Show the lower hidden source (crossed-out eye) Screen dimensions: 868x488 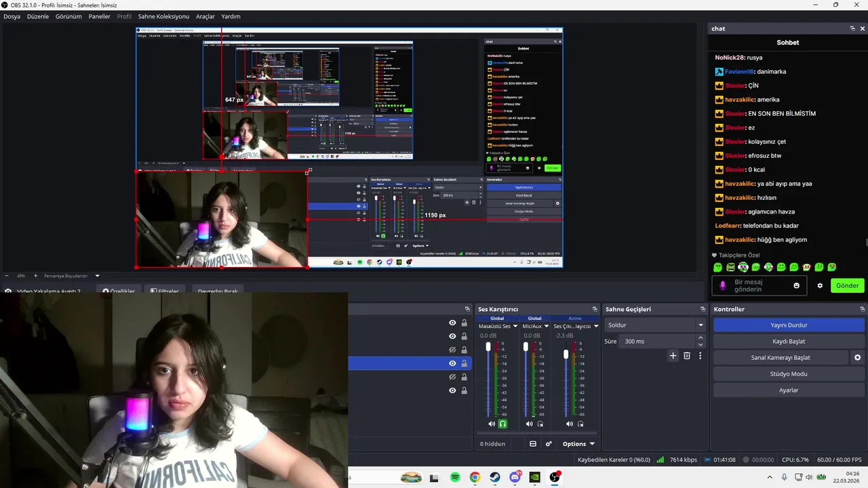click(452, 377)
